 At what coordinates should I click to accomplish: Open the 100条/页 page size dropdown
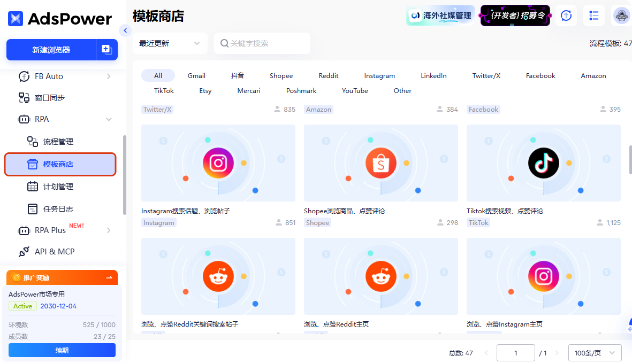(595, 353)
